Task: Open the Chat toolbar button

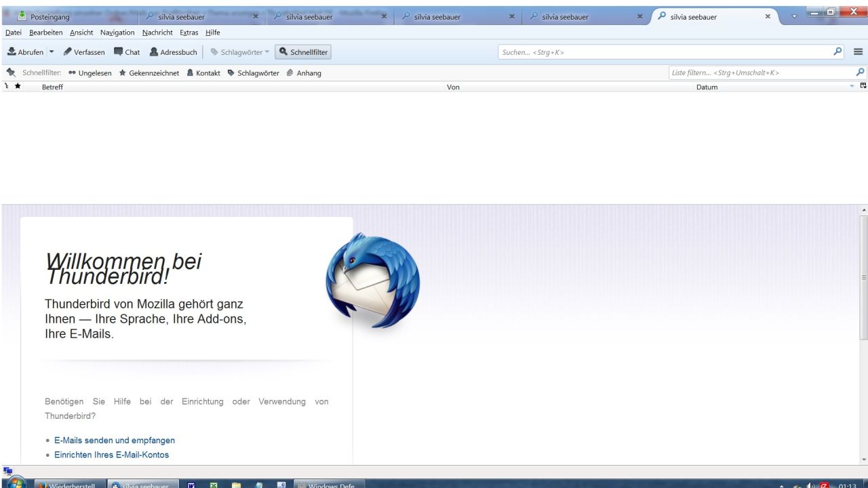Action: coord(127,52)
